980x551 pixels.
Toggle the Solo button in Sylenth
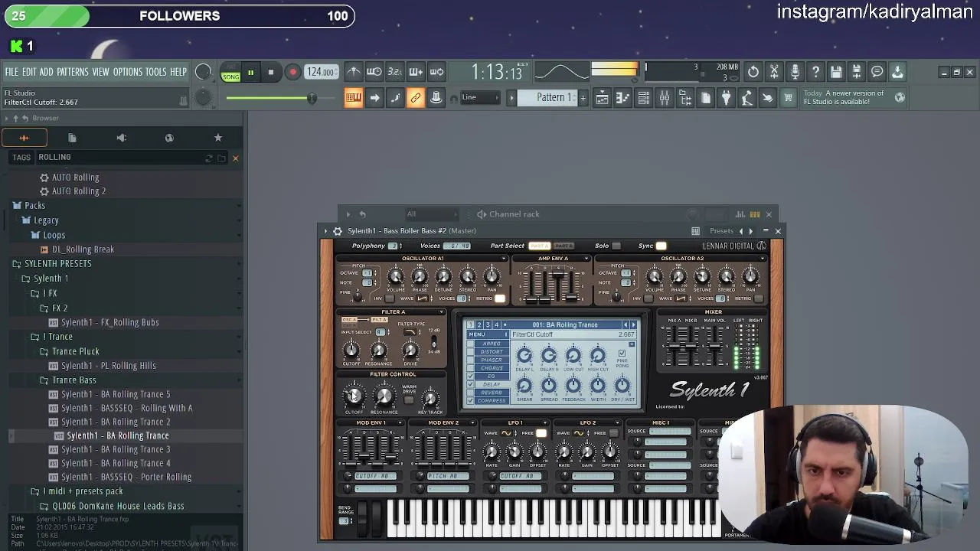coord(616,246)
